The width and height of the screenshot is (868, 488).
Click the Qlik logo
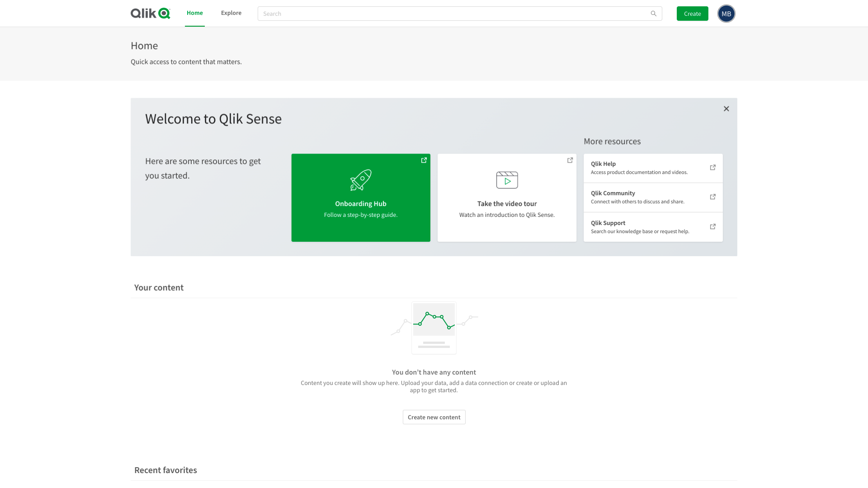click(150, 14)
